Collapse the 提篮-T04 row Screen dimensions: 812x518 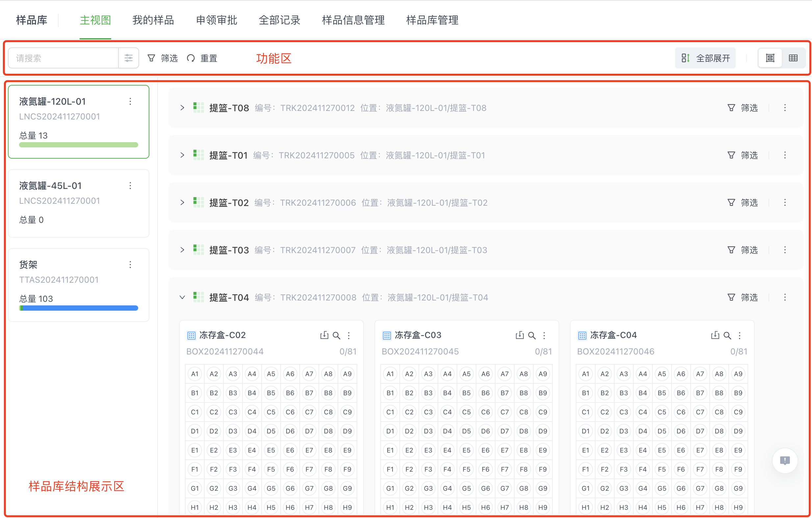tap(182, 297)
